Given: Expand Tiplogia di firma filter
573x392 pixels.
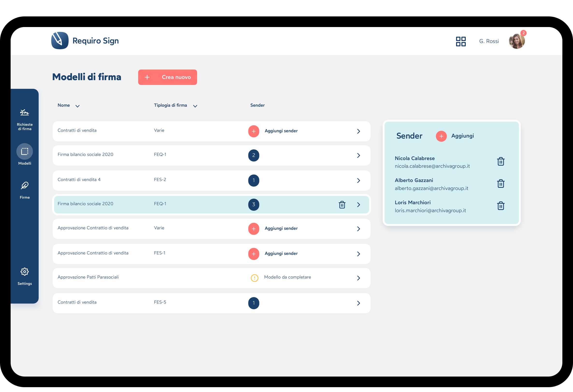Looking at the screenshot, I should (195, 106).
